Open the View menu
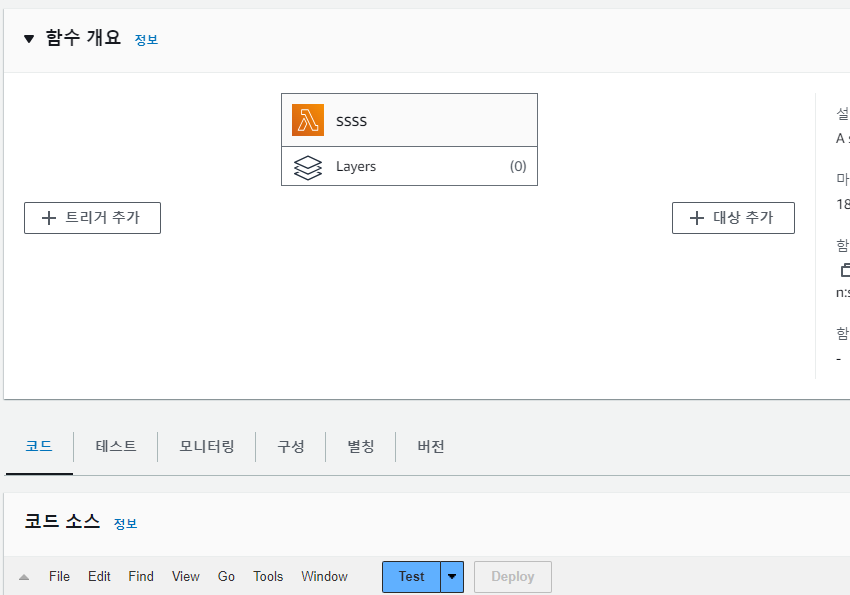The image size is (850, 595). point(186,577)
